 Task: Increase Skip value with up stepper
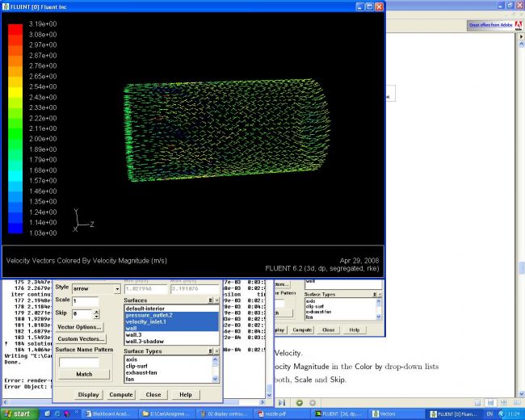click(96, 312)
